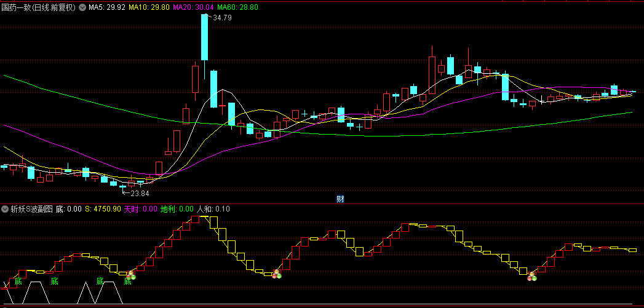The height and width of the screenshot is (308, 644).
Task: Click the MA10: 29.80 label
Action: coord(149,7)
